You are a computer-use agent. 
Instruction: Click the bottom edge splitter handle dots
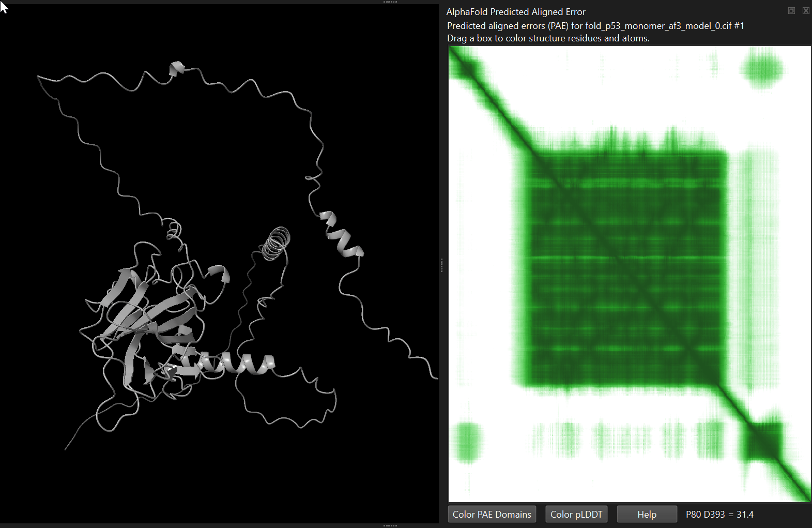point(390,525)
